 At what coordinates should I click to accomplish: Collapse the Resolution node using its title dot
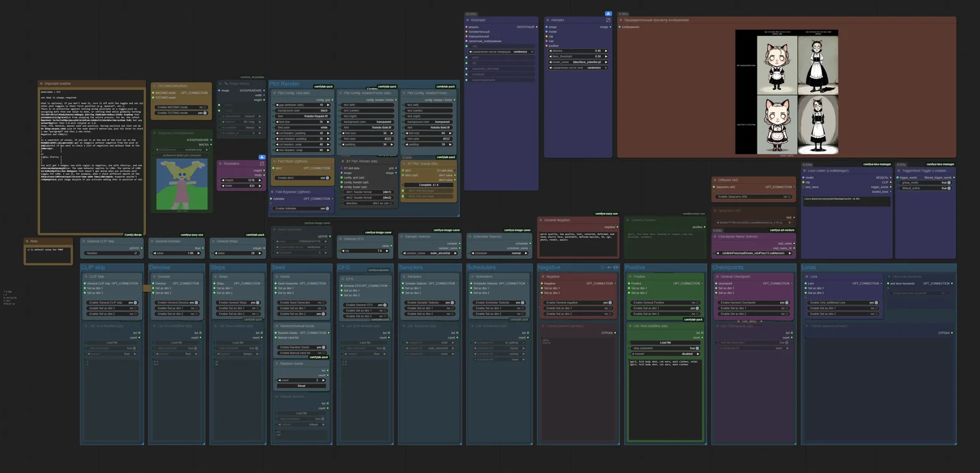(x=221, y=164)
